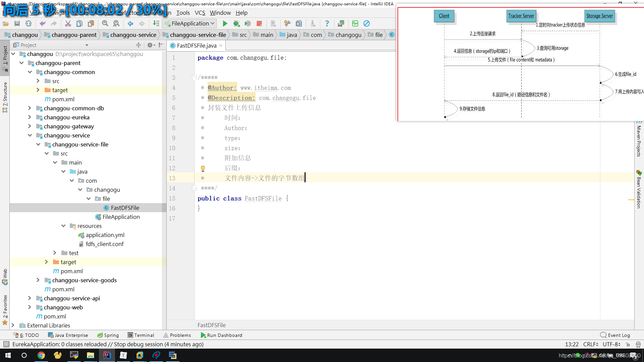The height and width of the screenshot is (362, 644).
Task: Run with coverage icon
Action: [x=248, y=23]
